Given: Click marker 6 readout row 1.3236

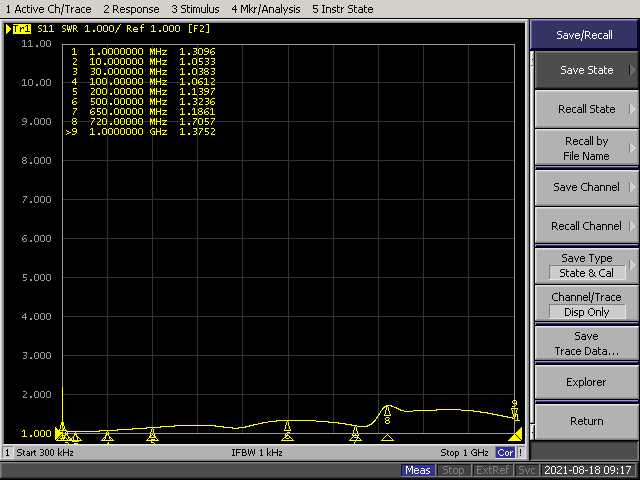Looking at the screenshot, I should pyautogui.click(x=143, y=102).
